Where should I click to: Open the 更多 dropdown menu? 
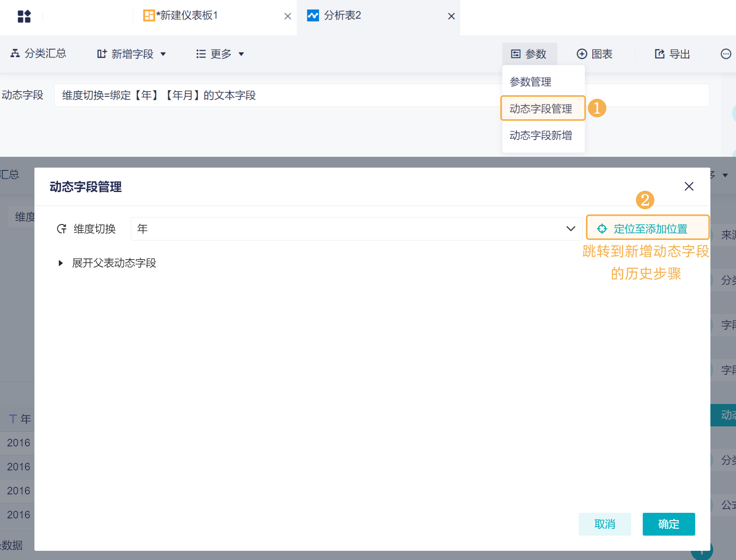220,54
